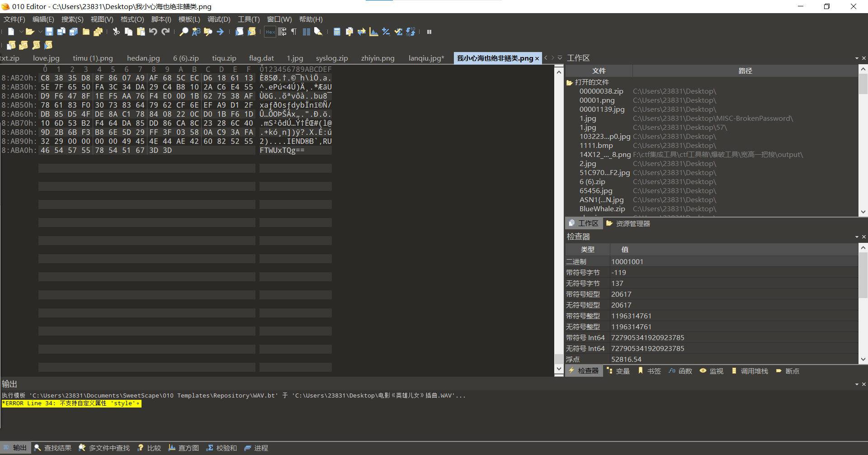Open the 搜索(S) menu

coord(72,19)
